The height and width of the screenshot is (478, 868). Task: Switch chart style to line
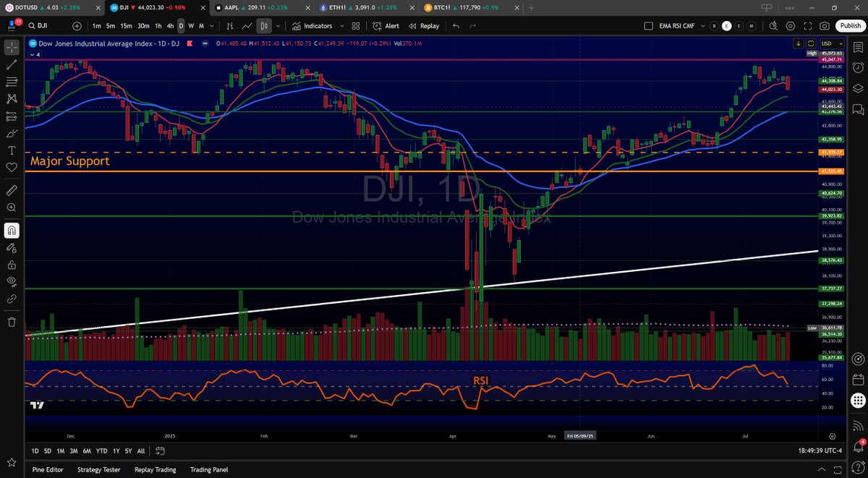point(248,26)
